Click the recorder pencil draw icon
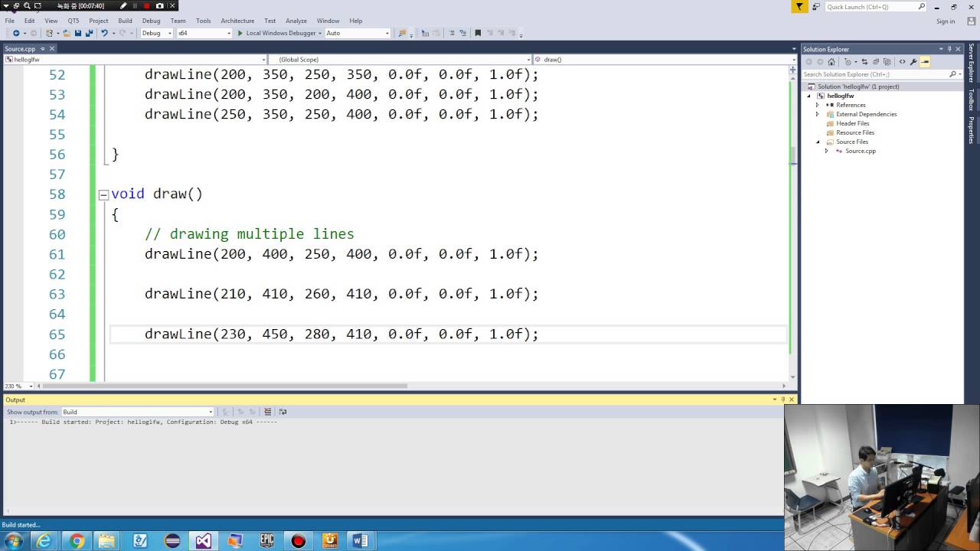Screen dimensions: 980x551 pyautogui.click(x=123, y=6)
